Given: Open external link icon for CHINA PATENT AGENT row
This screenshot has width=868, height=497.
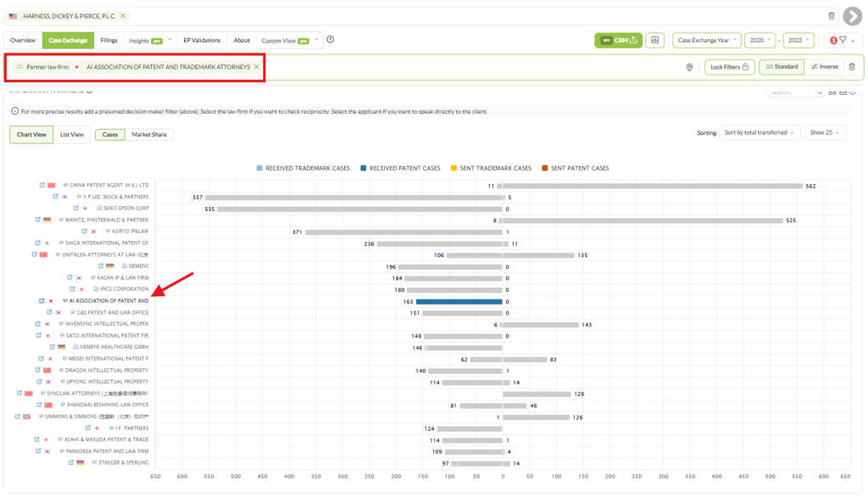Looking at the screenshot, I should (42, 185).
